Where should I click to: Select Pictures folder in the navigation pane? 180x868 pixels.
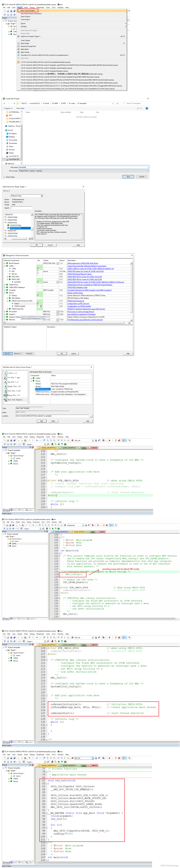pos(12,150)
